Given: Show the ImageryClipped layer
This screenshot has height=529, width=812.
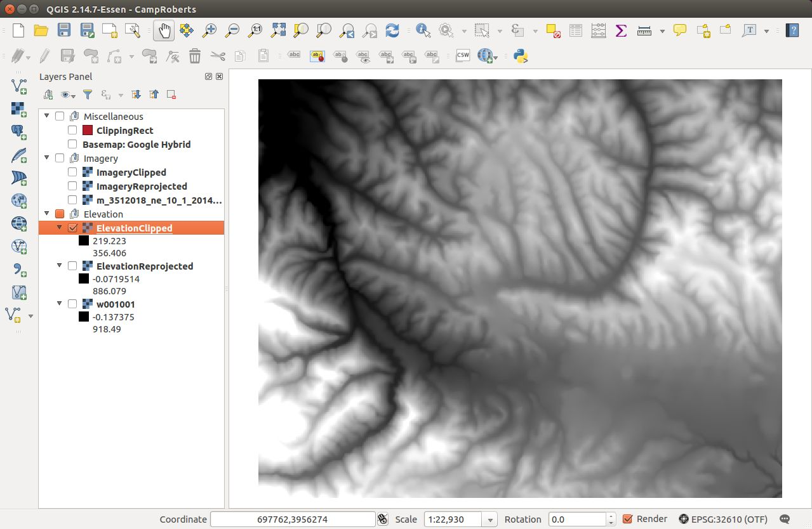Looking at the screenshot, I should (x=72, y=173).
